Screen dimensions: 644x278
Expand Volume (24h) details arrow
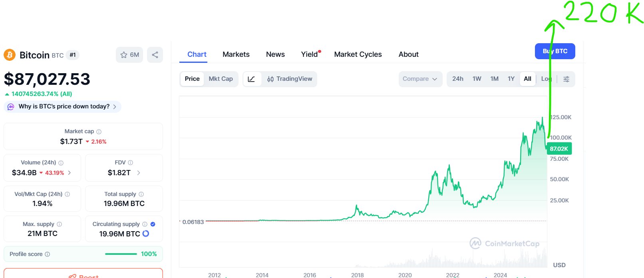tap(70, 173)
